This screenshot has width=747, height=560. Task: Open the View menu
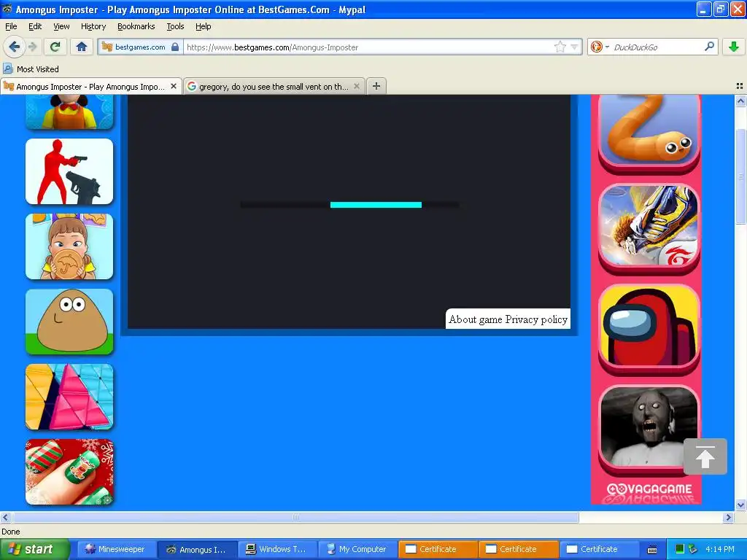coord(61,26)
